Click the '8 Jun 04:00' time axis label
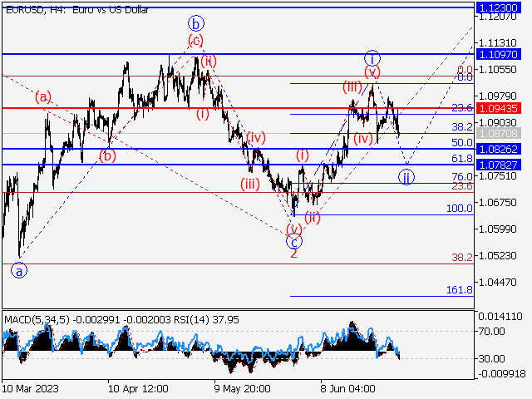This screenshot has height=399, width=532. tap(347, 388)
